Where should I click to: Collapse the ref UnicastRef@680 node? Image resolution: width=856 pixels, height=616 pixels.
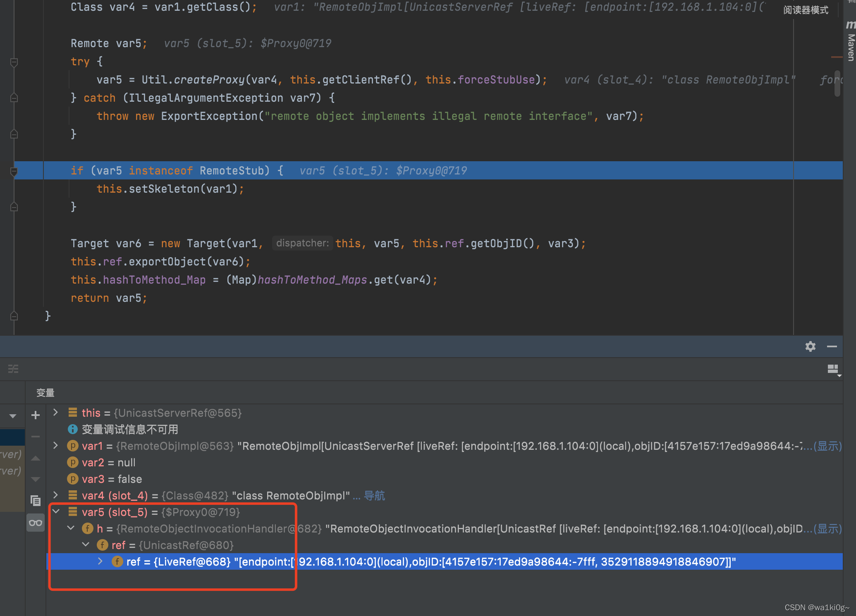click(86, 545)
